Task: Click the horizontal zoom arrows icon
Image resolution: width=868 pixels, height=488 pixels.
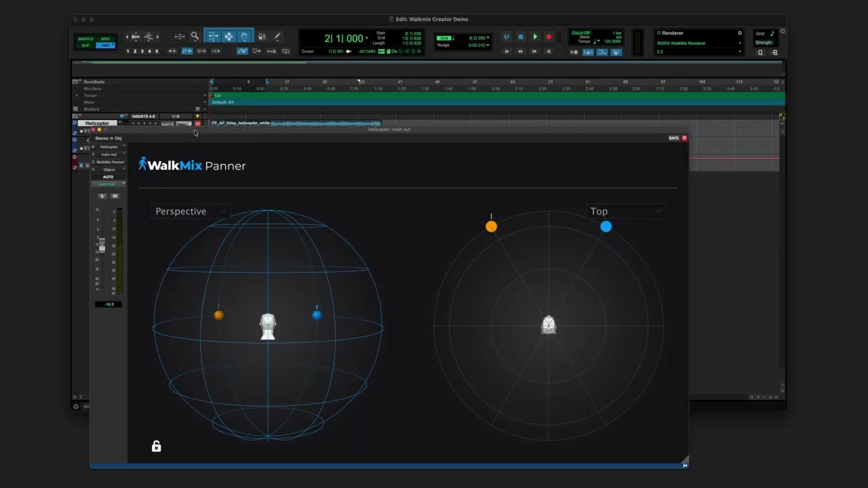Action: point(179,37)
